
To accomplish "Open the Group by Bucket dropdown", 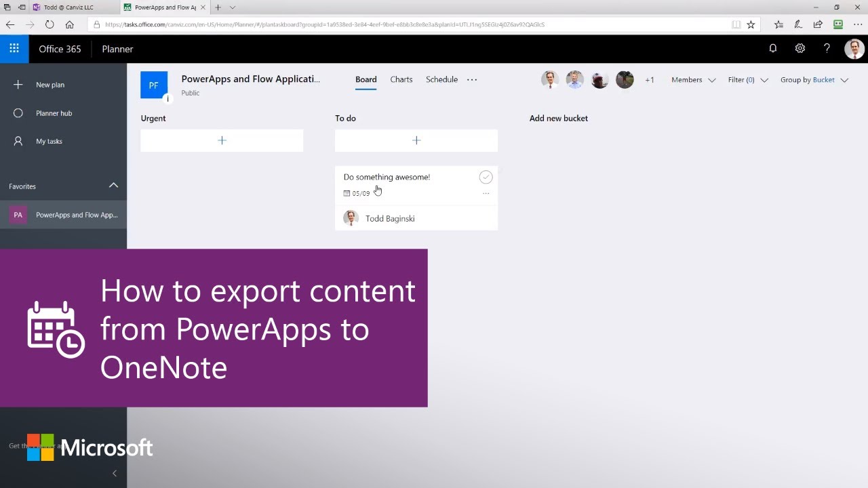I will (x=814, y=80).
